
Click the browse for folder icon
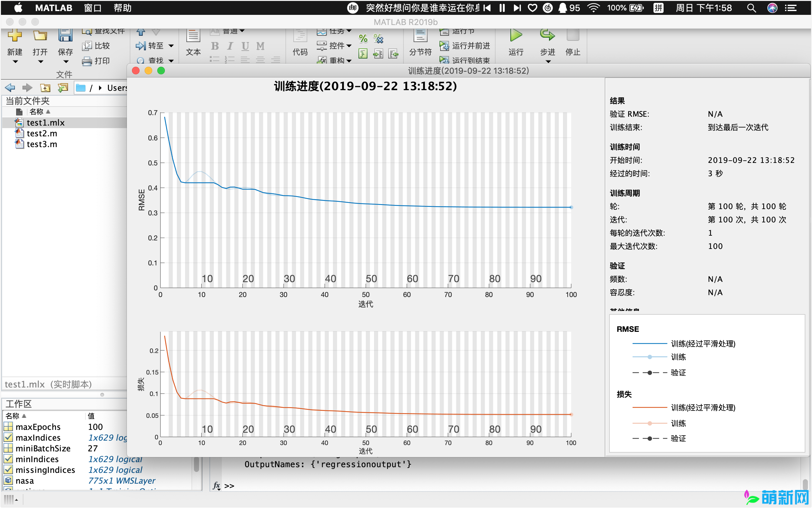click(x=63, y=88)
